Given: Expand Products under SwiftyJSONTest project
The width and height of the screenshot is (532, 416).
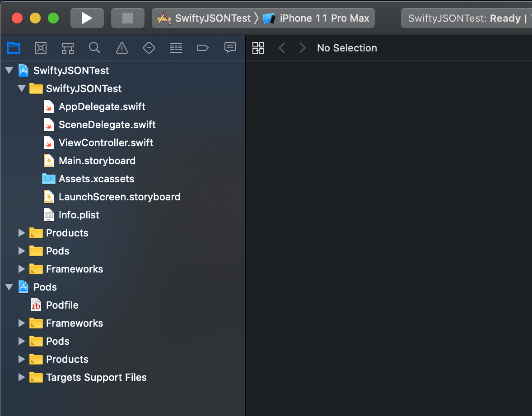Looking at the screenshot, I should pyautogui.click(x=22, y=233).
